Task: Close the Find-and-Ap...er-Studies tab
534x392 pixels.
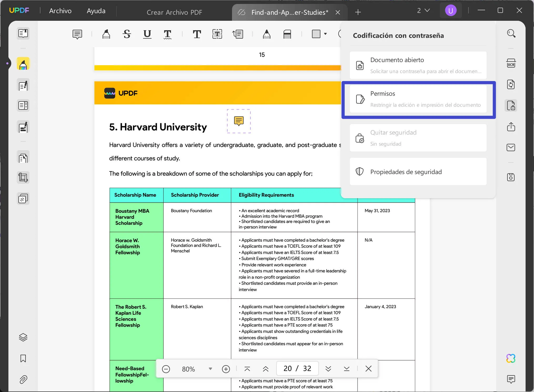Action: 338,12
